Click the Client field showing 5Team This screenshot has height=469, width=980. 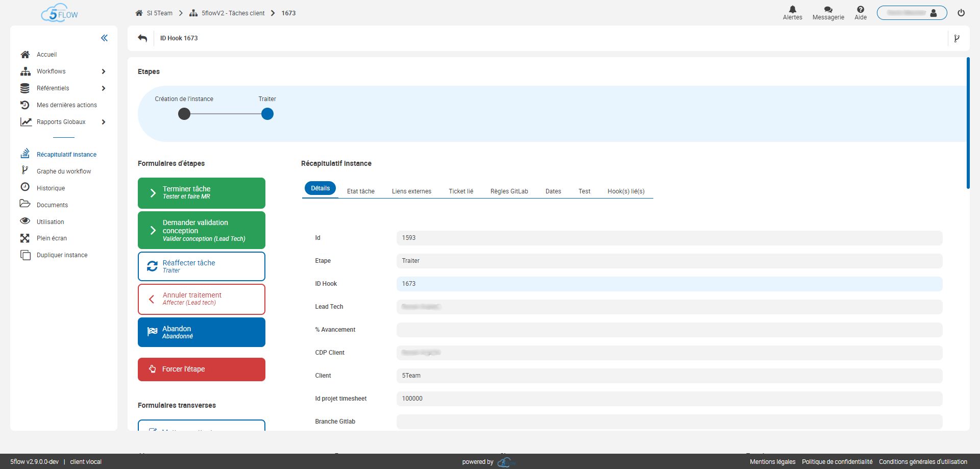click(x=669, y=376)
